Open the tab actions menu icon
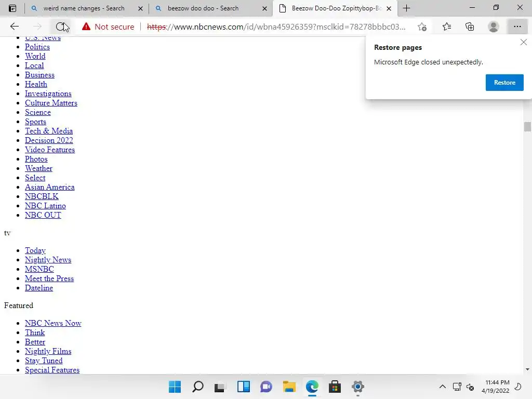The width and height of the screenshot is (532, 399). point(12,8)
